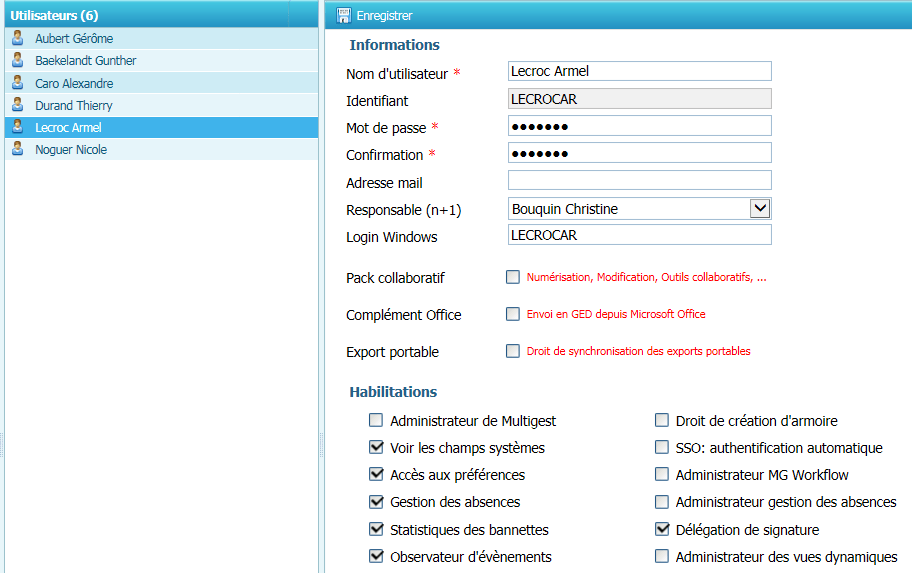This screenshot has width=912, height=573.
Task: Select Durand Thierry in the user list
Action: click(x=74, y=105)
